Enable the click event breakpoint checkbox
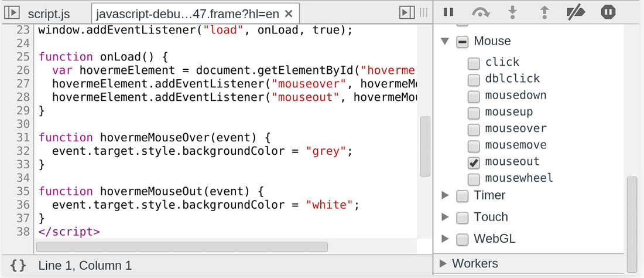 pyautogui.click(x=474, y=63)
